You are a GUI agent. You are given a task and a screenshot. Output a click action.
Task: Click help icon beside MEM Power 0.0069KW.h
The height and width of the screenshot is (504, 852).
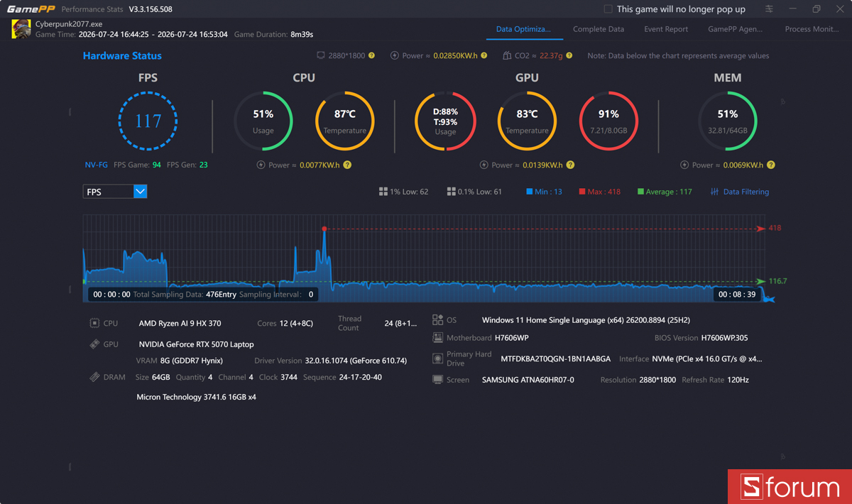point(771,165)
